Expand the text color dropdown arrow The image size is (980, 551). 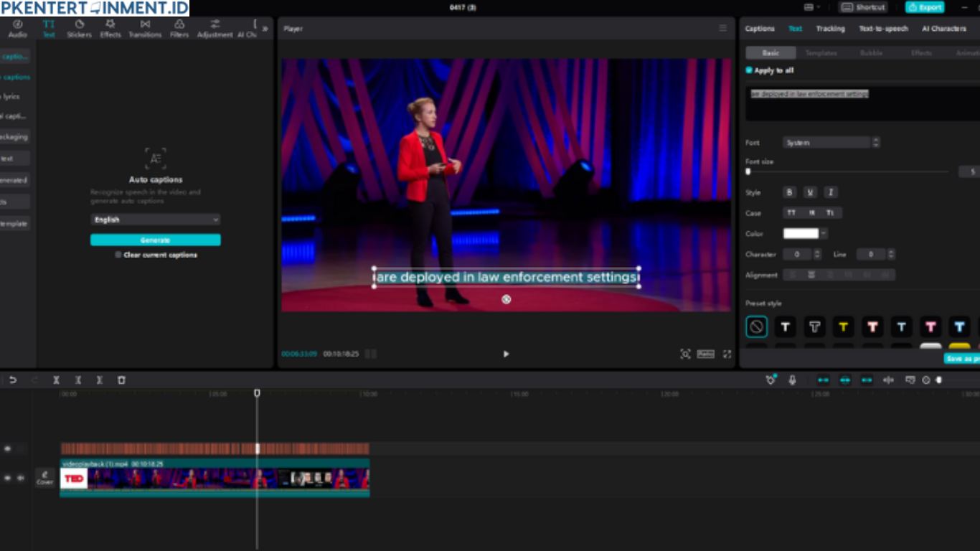pos(824,233)
